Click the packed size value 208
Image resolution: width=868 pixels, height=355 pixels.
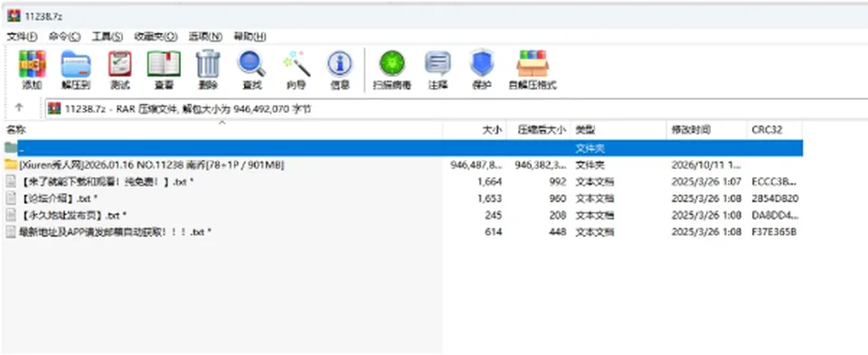(558, 215)
